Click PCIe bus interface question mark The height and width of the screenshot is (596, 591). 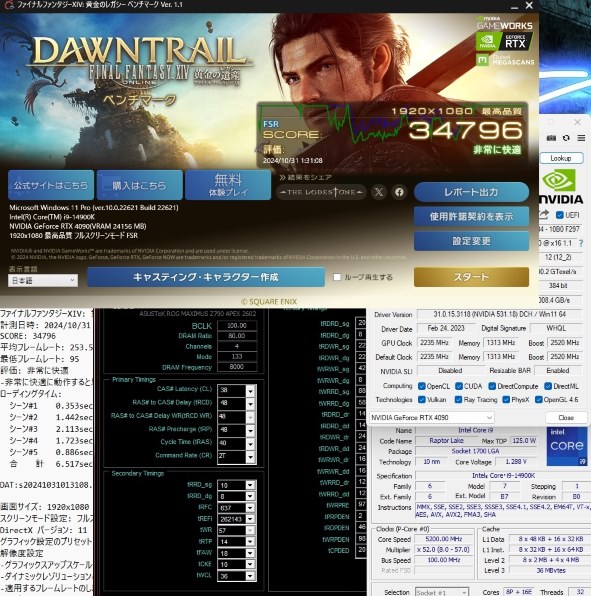(580, 243)
